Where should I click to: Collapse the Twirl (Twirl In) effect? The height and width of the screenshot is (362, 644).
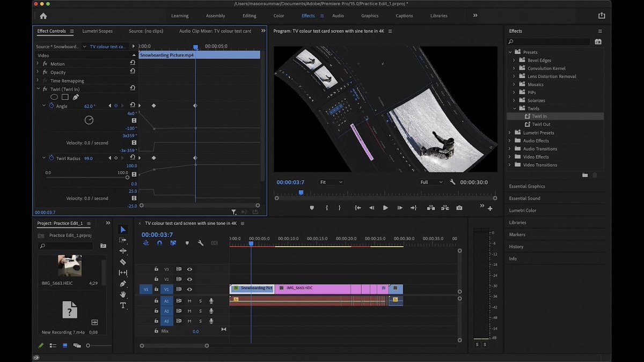(x=38, y=89)
